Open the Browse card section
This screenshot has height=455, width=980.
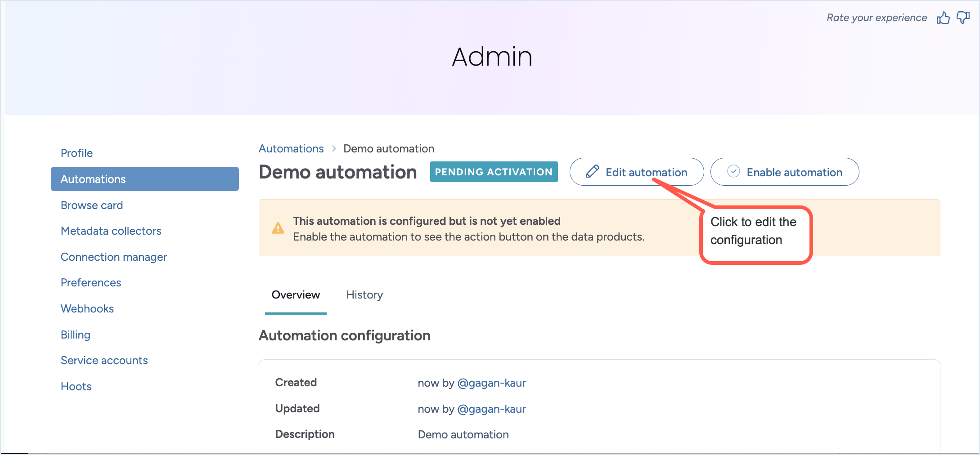point(91,205)
